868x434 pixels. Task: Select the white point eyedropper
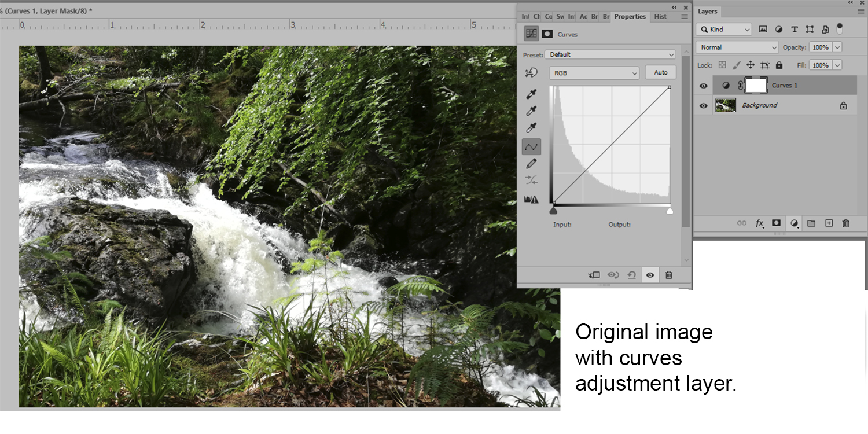(531, 128)
